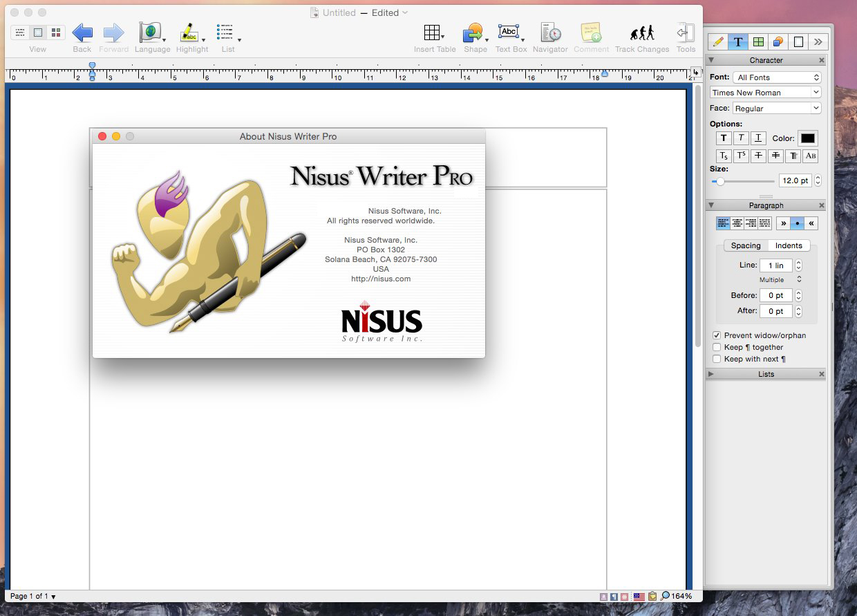This screenshot has width=857, height=616.
Task: Click the Tools toolbar icon
Action: (x=686, y=32)
